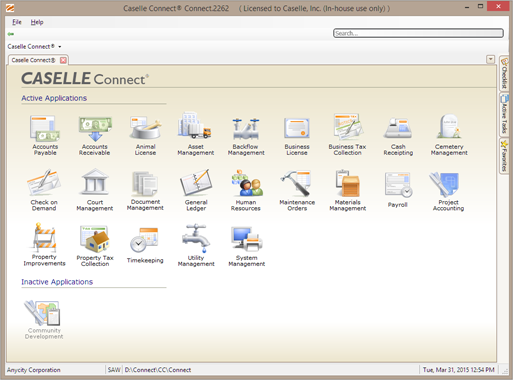Click the date and time in status bar
The width and height of the screenshot is (513, 380).
458,370
